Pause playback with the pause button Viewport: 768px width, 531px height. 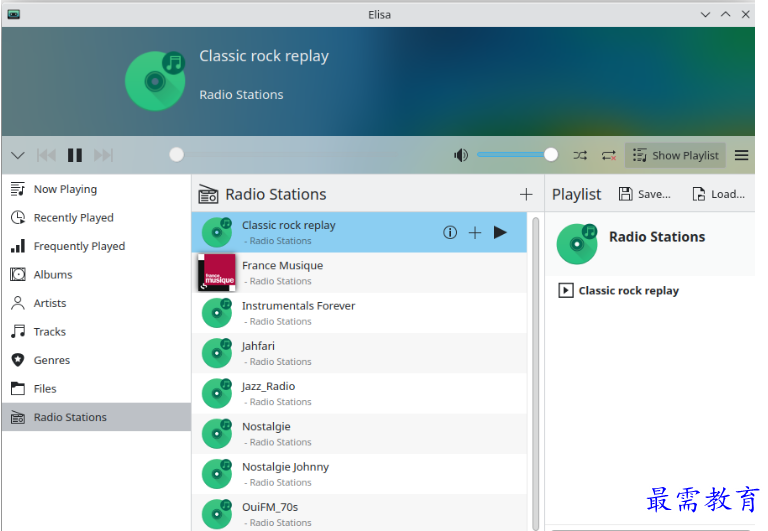click(x=75, y=155)
